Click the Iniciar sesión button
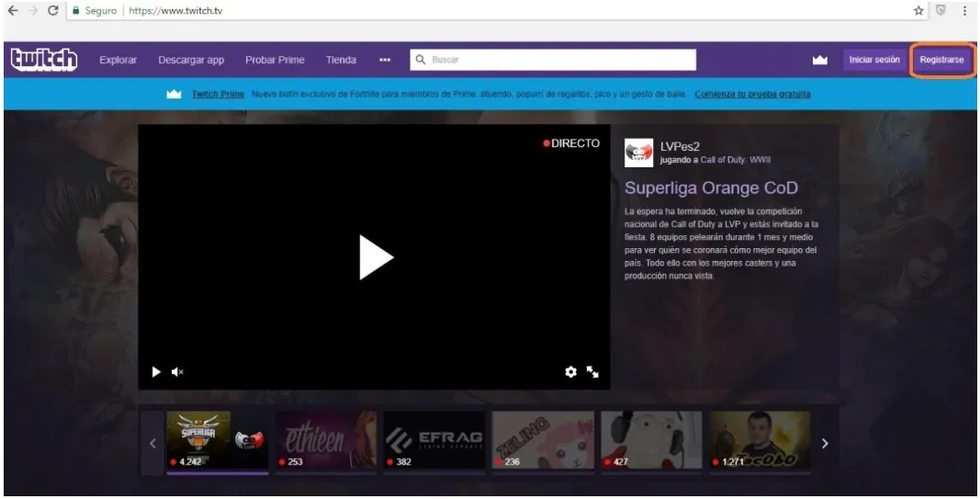 874,60
